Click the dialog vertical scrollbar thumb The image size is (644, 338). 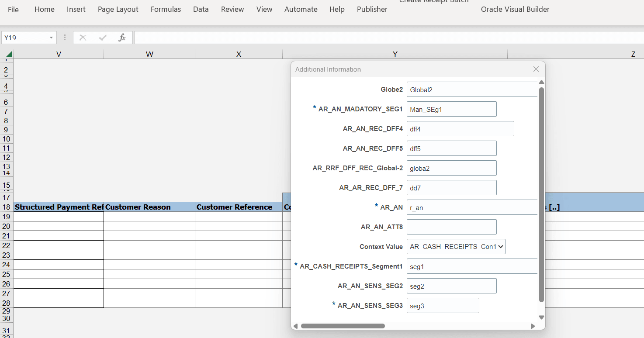[541, 194]
